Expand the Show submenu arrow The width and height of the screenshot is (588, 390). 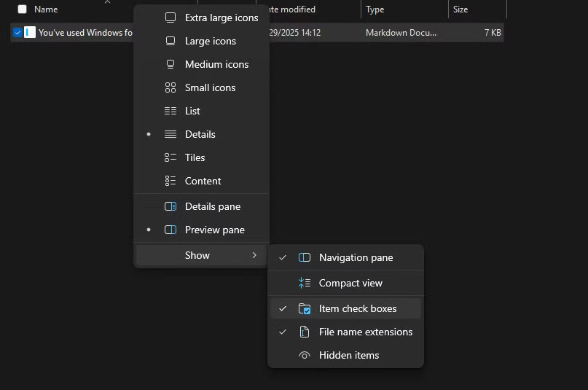(254, 255)
